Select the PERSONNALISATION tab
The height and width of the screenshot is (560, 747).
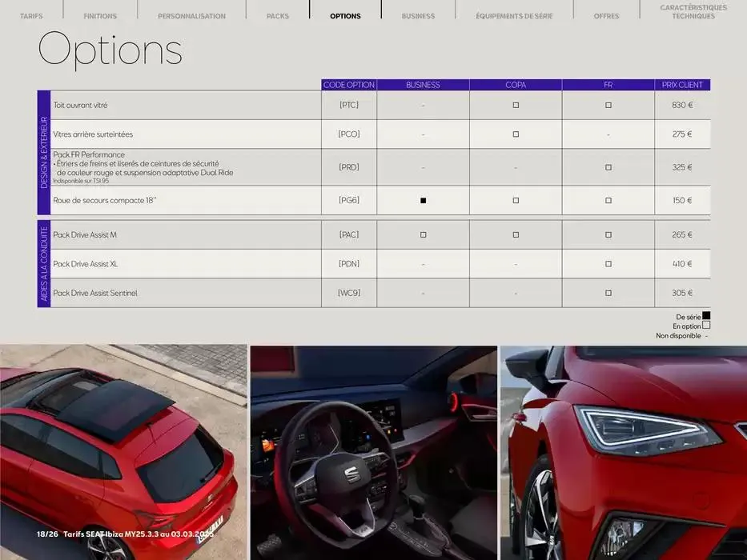(191, 14)
